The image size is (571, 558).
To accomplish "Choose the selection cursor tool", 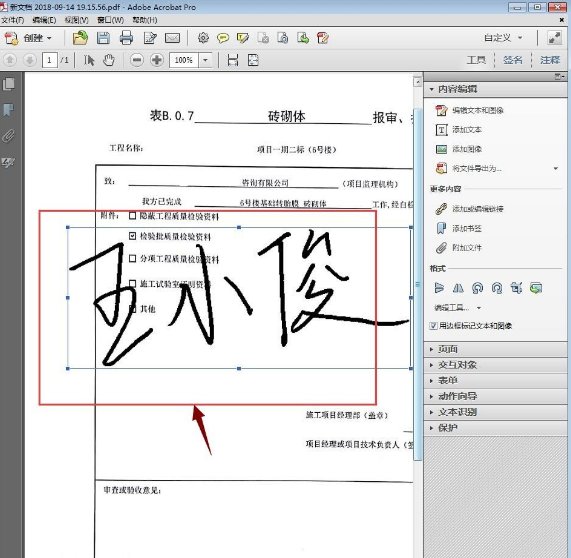I will [89, 60].
